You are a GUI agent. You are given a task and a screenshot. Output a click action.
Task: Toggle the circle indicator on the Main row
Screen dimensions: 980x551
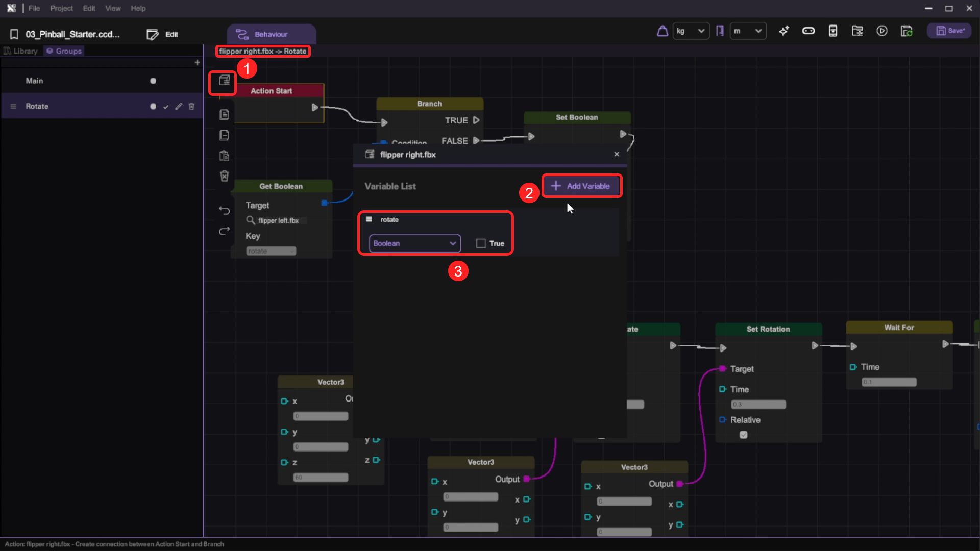[x=153, y=81]
